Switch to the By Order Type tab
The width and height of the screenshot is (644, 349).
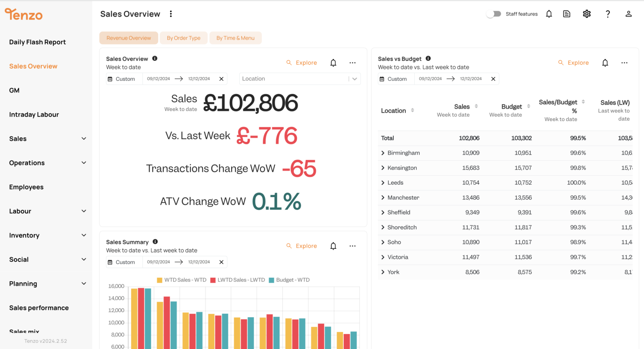pos(184,38)
